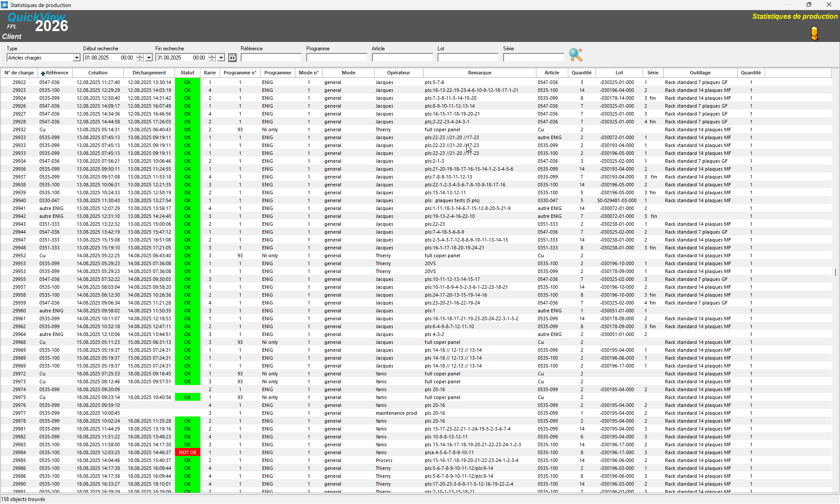
Task: Click into the Programme filter field
Action: (336, 58)
